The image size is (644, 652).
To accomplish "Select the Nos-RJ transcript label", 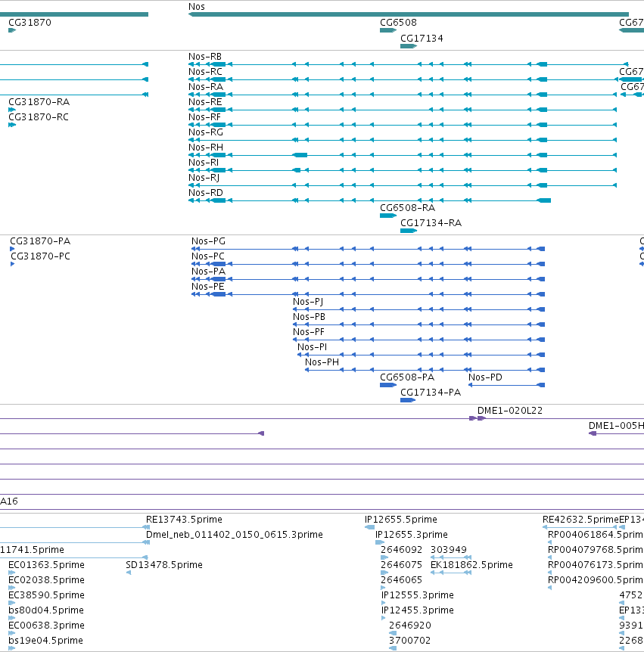I will click(x=204, y=178).
